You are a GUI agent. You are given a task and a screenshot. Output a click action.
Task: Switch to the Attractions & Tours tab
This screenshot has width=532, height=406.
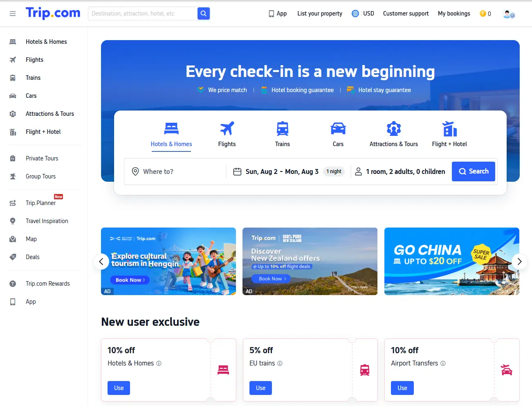pos(394,135)
